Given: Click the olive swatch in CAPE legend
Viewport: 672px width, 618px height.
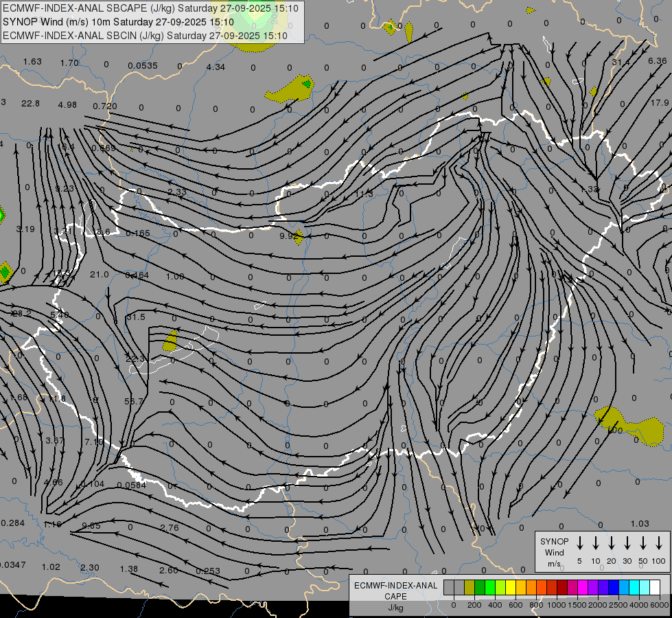Looking at the screenshot, I should click(x=470, y=588).
